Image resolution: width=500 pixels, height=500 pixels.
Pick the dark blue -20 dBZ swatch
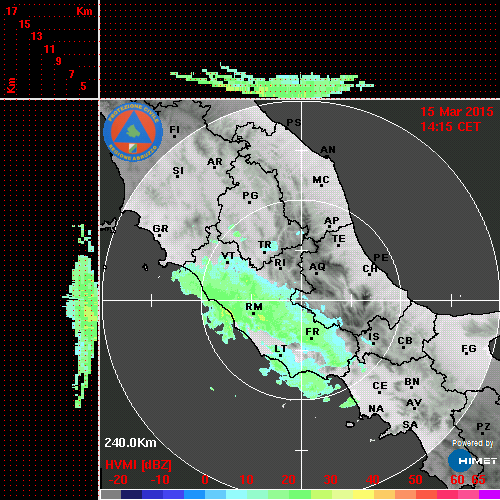point(131,494)
